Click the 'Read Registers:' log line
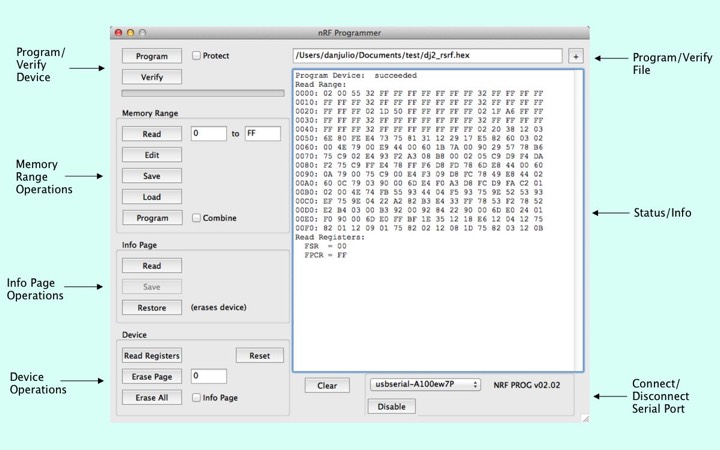This screenshot has width=720, height=450. [x=330, y=237]
